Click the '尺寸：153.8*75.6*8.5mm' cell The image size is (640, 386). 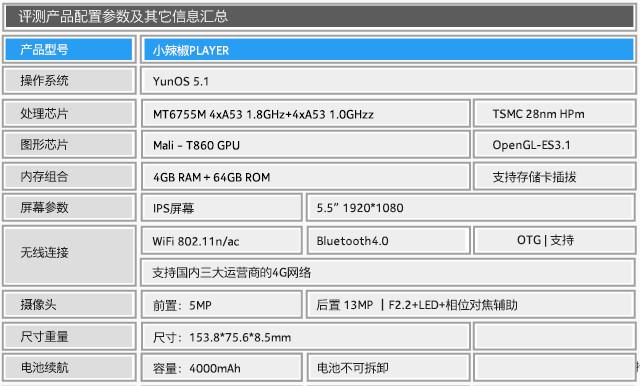click(306, 336)
